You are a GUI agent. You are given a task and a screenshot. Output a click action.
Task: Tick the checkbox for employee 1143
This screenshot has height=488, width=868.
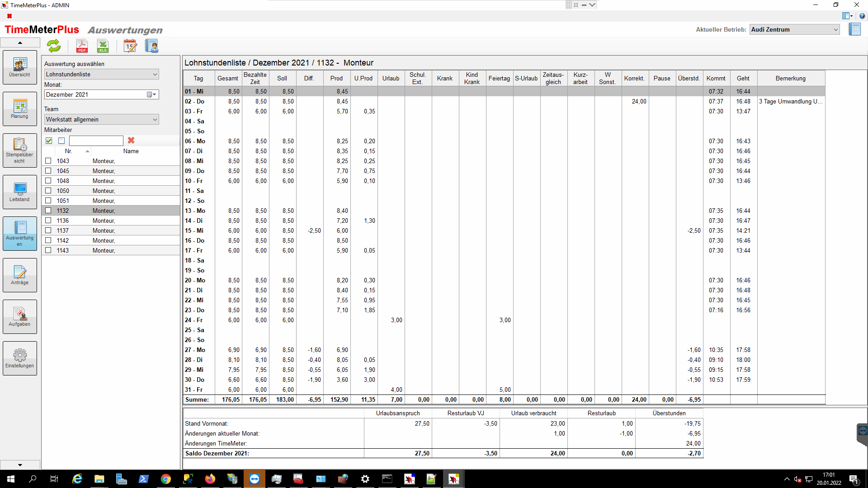(48, 250)
